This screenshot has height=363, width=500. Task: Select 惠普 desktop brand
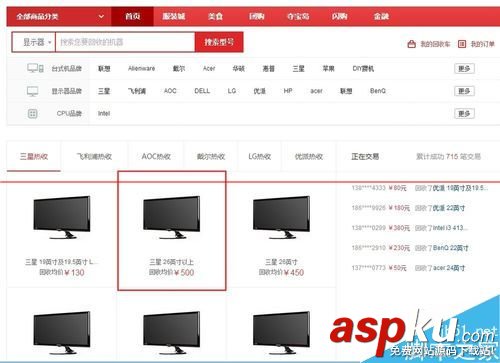coord(269,69)
